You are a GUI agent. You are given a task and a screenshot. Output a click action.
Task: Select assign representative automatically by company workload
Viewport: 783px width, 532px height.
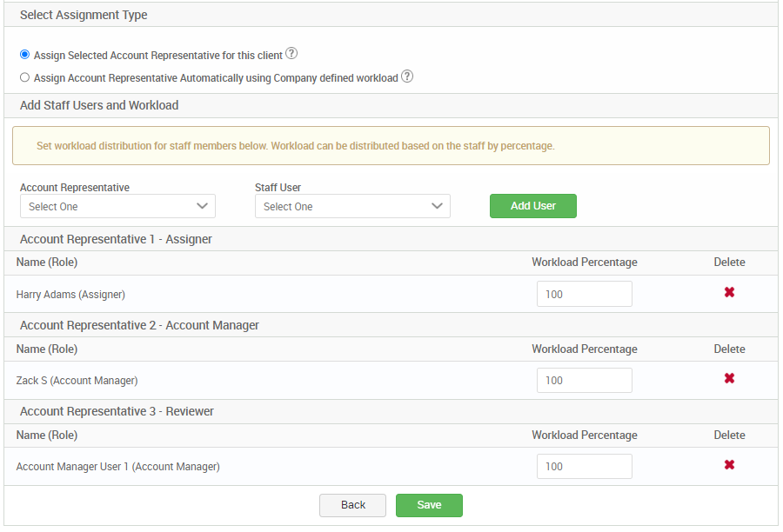pos(24,76)
